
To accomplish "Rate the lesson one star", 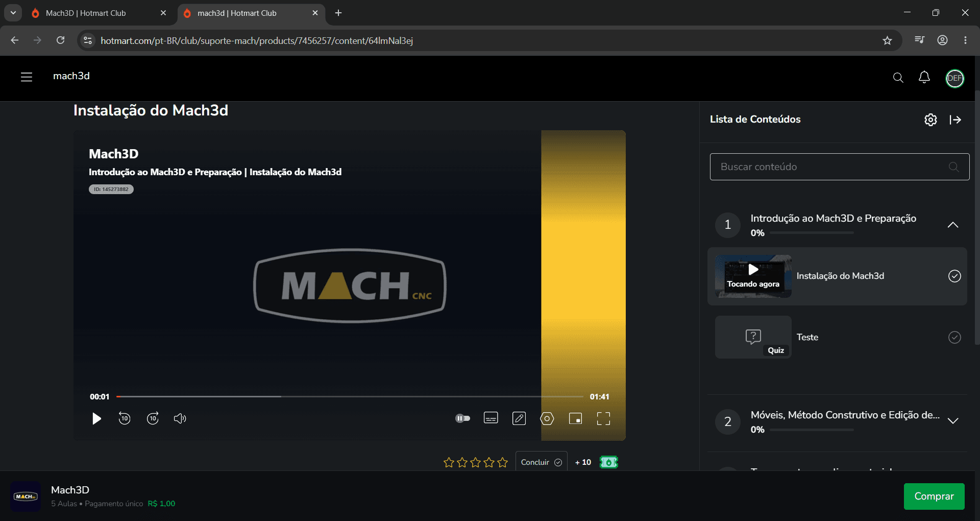I will (x=449, y=462).
